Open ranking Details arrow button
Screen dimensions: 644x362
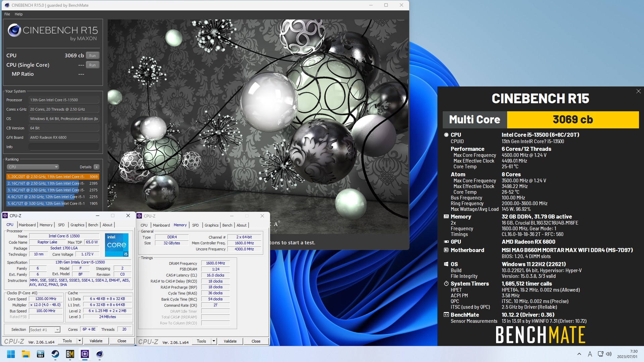click(x=97, y=167)
